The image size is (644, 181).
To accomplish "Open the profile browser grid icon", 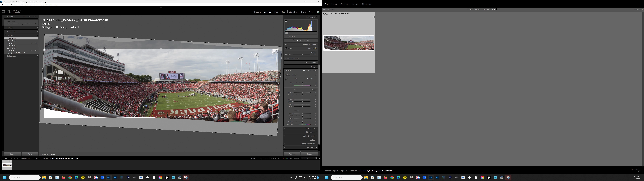I will click(x=315, y=75).
